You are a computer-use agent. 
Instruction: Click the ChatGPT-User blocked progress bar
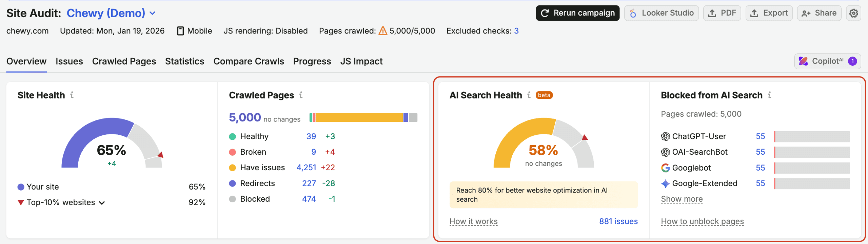pyautogui.click(x=812, y=136)
